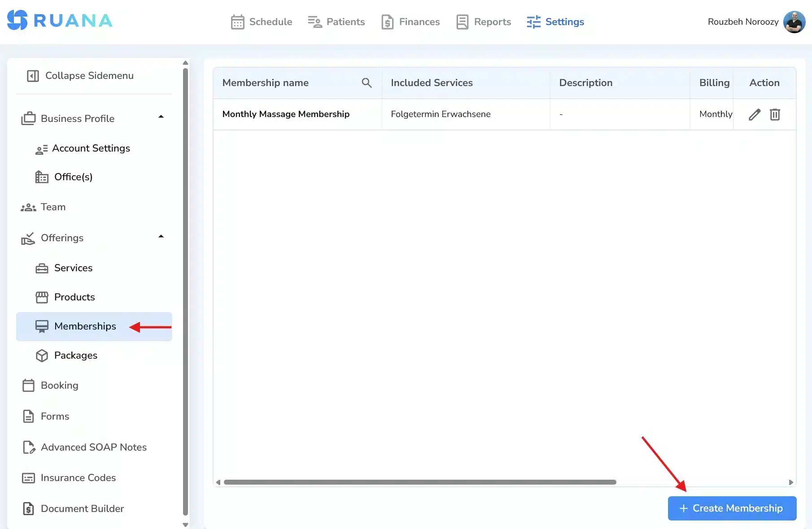Switch to the Schedule tab

click(x=262, y=22)
